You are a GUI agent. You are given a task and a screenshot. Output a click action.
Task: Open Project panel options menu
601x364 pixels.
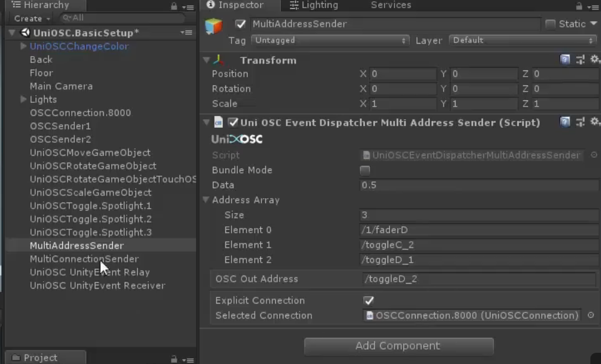click(188, 360)
